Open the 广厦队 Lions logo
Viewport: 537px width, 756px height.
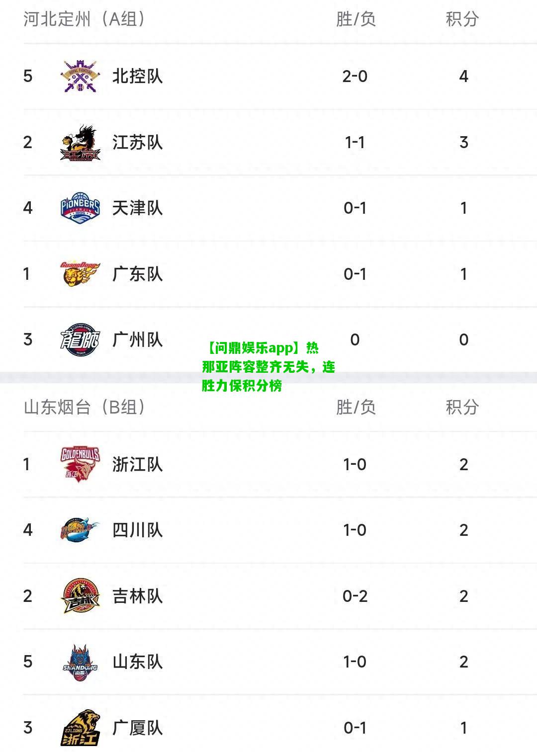(80, 728)
